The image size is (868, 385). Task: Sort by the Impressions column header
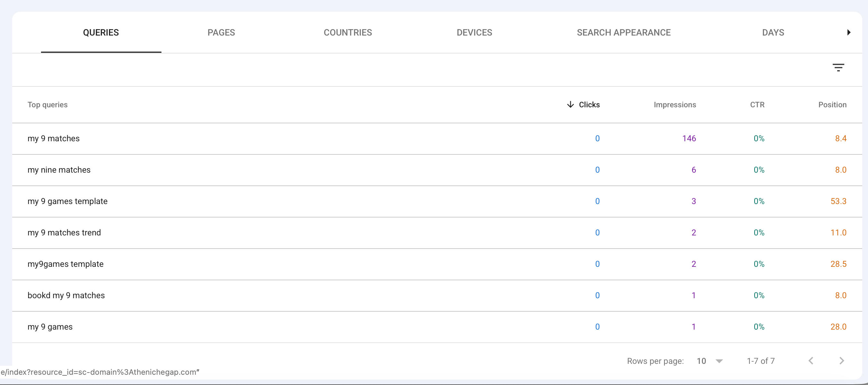pyautogui.click(x=675, y=105)
